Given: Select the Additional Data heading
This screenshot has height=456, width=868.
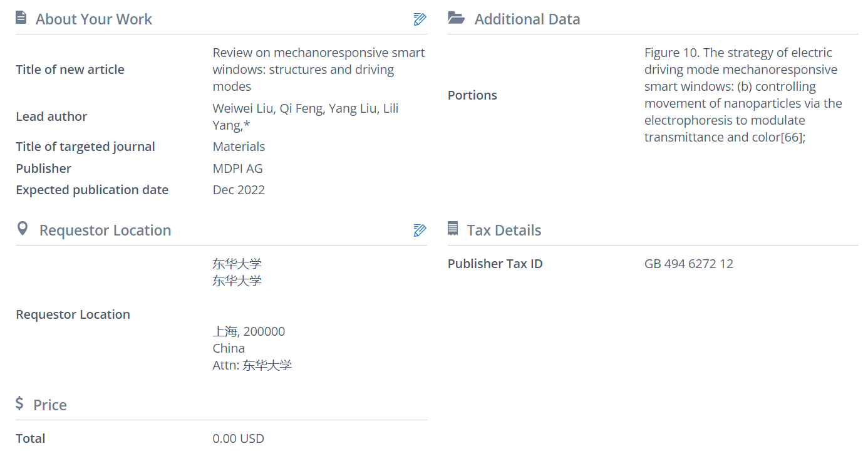Looking at the screenshot, I should point(527,19).
